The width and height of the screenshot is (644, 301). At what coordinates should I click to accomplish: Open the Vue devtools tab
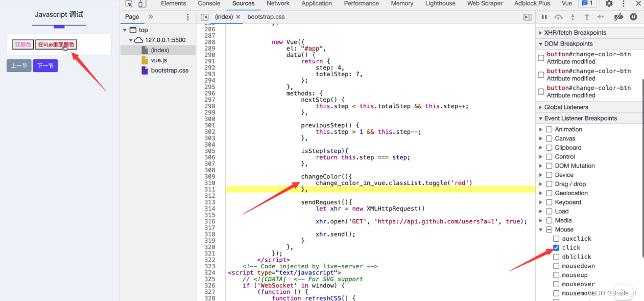(566, 3)
